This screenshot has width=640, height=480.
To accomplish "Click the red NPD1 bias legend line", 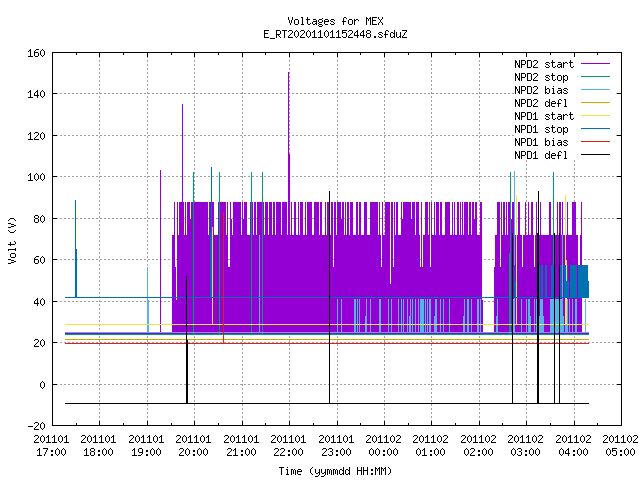I will click(x=595, y=142).
